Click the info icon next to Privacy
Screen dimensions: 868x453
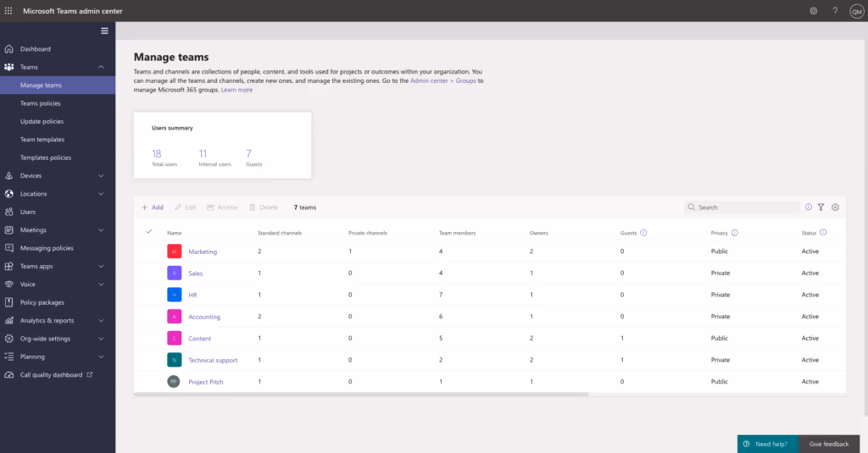point(735,233)
